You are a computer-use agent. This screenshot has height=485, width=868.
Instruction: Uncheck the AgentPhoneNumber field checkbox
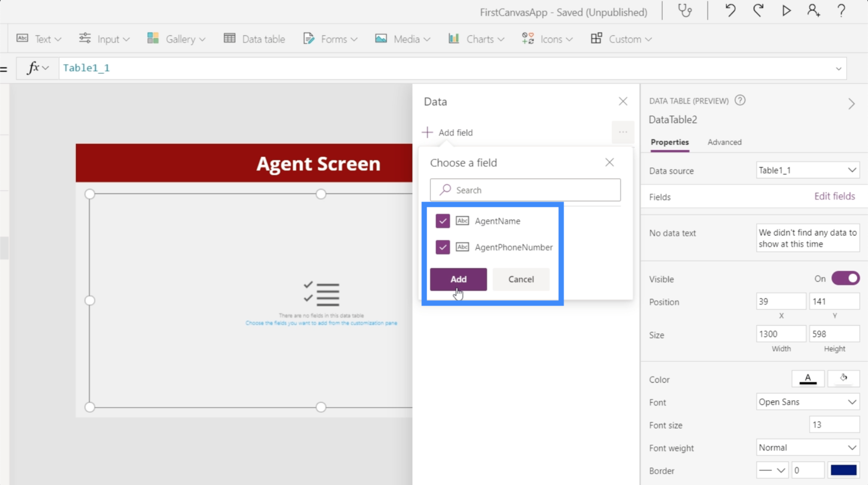tap(443, 247)
